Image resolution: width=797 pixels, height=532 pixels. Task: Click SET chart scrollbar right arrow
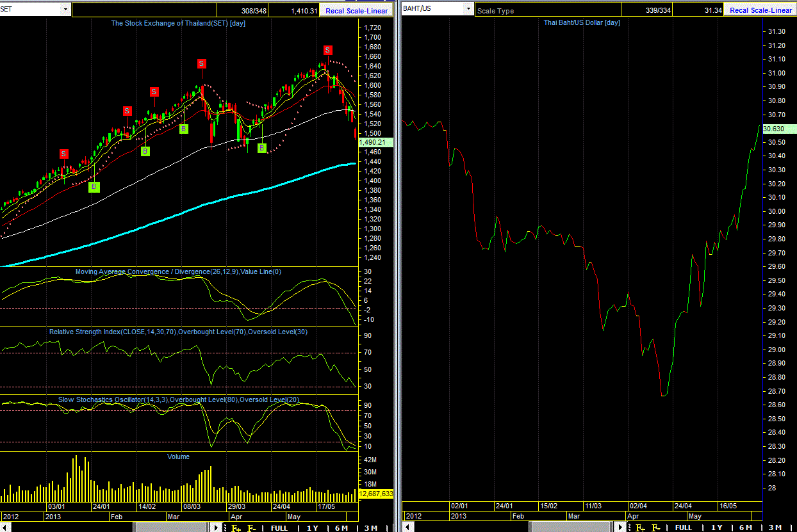(x=216, y=528)
